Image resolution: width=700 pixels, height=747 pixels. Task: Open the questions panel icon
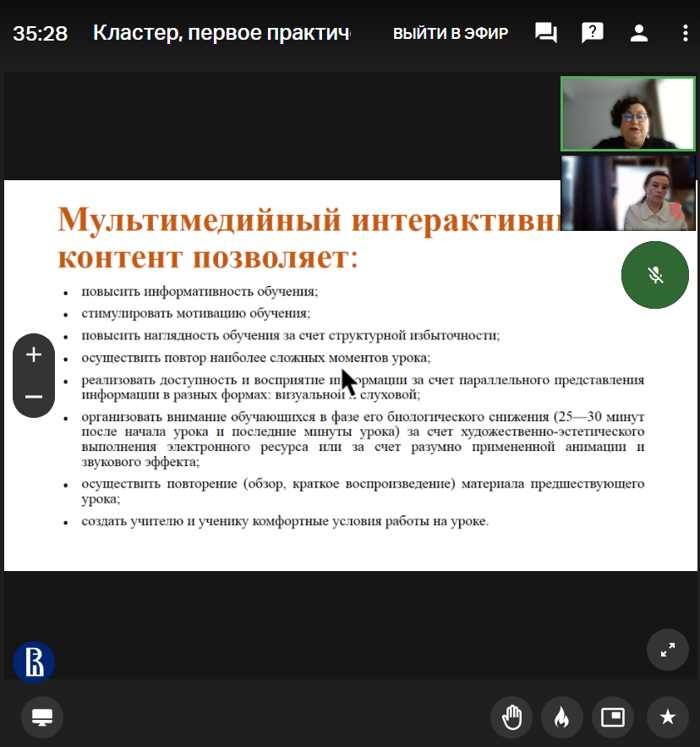[x=593, y=34]
